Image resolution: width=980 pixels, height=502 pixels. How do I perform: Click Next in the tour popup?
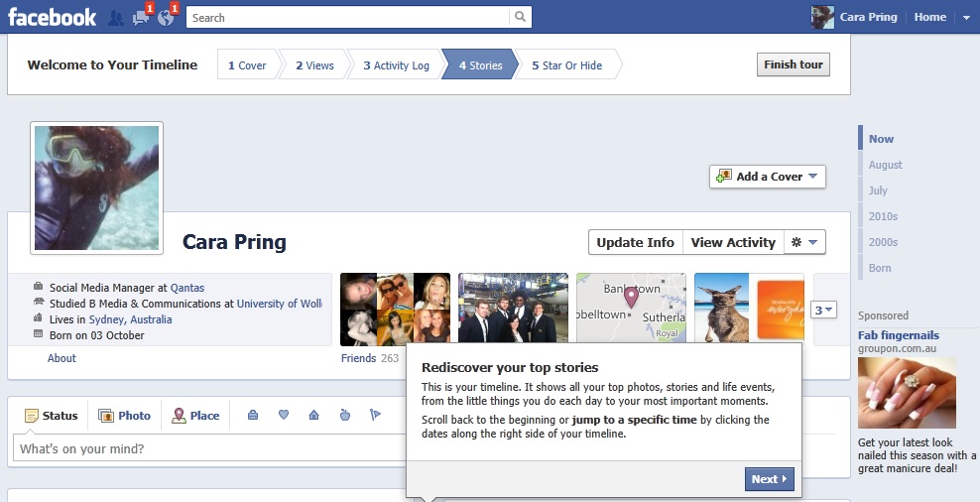pos(770,479)
